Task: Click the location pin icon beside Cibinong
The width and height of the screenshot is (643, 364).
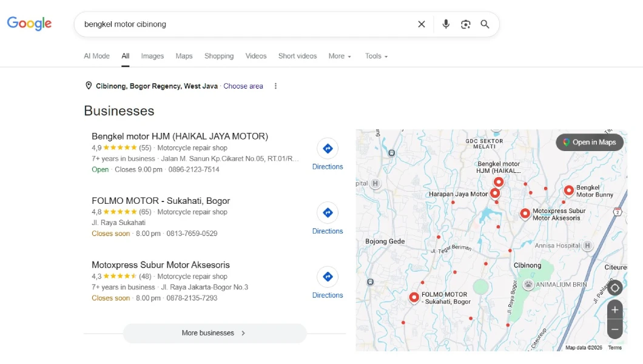Action: [x=88, y=86]
